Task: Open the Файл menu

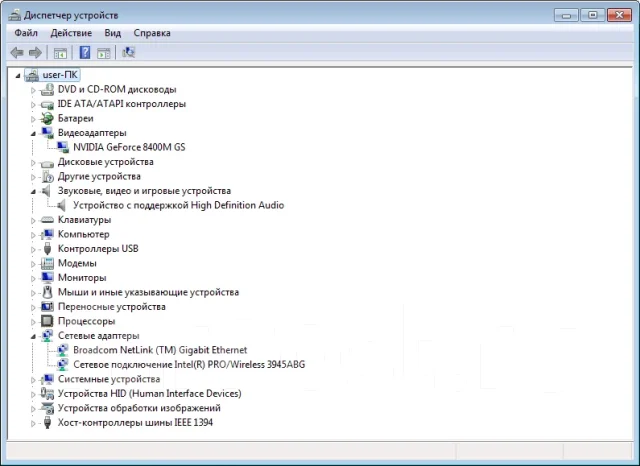Action: click(26, 33)
